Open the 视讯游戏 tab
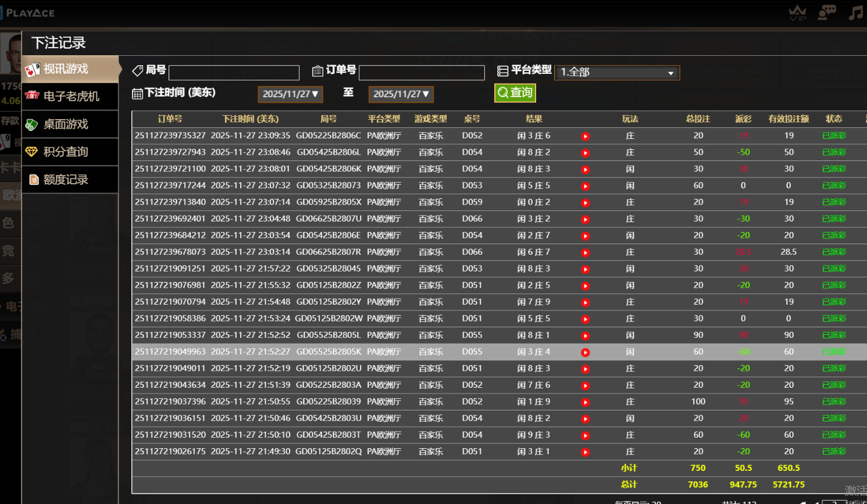The width and height of the screenshot is (867, 504). click(70, 69)
